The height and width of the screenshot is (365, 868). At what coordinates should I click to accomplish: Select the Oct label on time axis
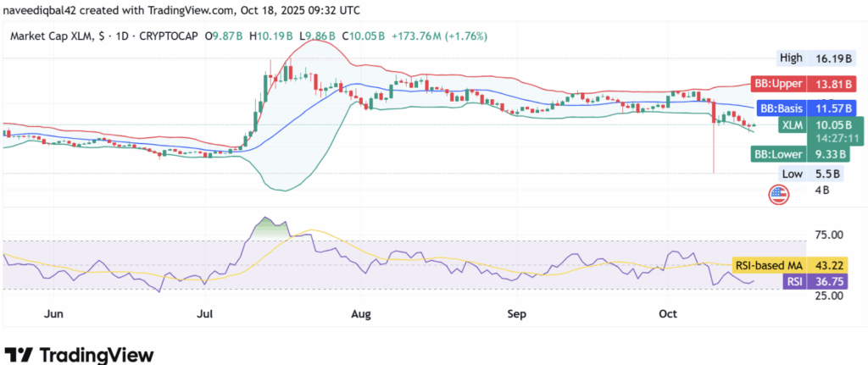coord(668,314)
